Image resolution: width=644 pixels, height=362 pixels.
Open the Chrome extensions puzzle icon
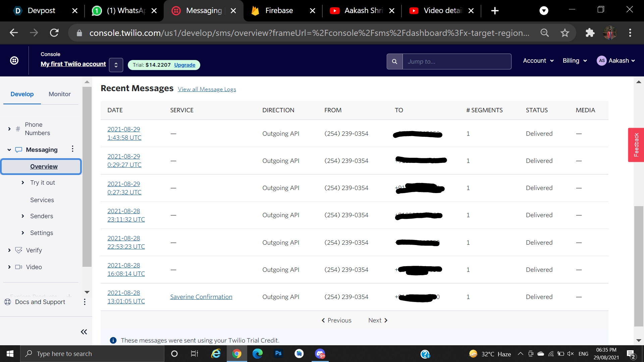(590, 33)
